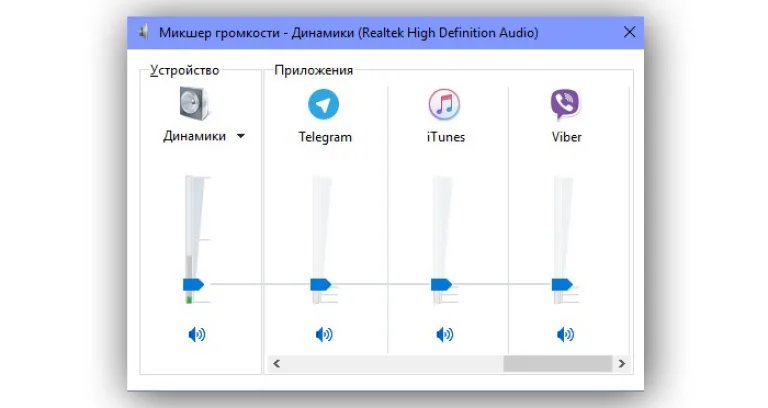Click the iTunes app icon

[444, 104]
